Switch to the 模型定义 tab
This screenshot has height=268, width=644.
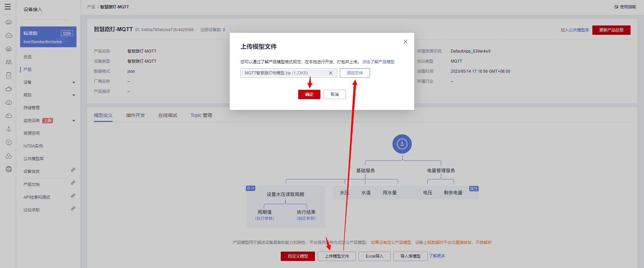(x=103, y=115)
